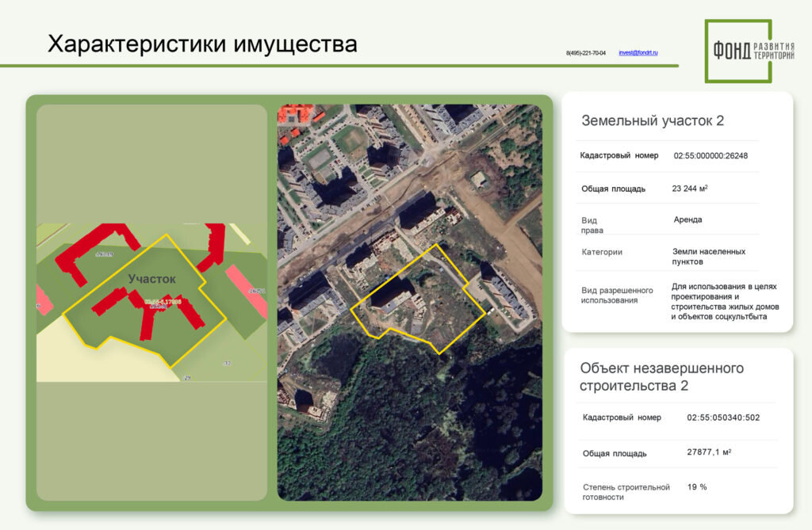Click the Вид разрешенного использования label

tap(617, 295)
